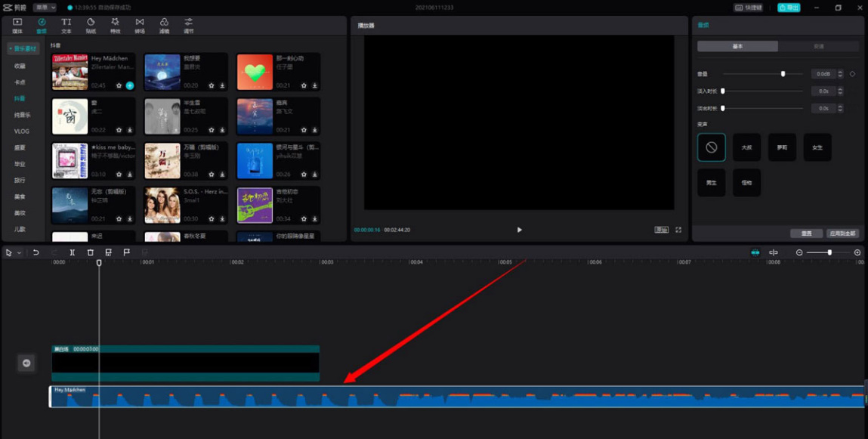This screenshot has height=439, width=868.
Task: Click the delete trash icon in timeline toolbar
Action: pos(91,252)
